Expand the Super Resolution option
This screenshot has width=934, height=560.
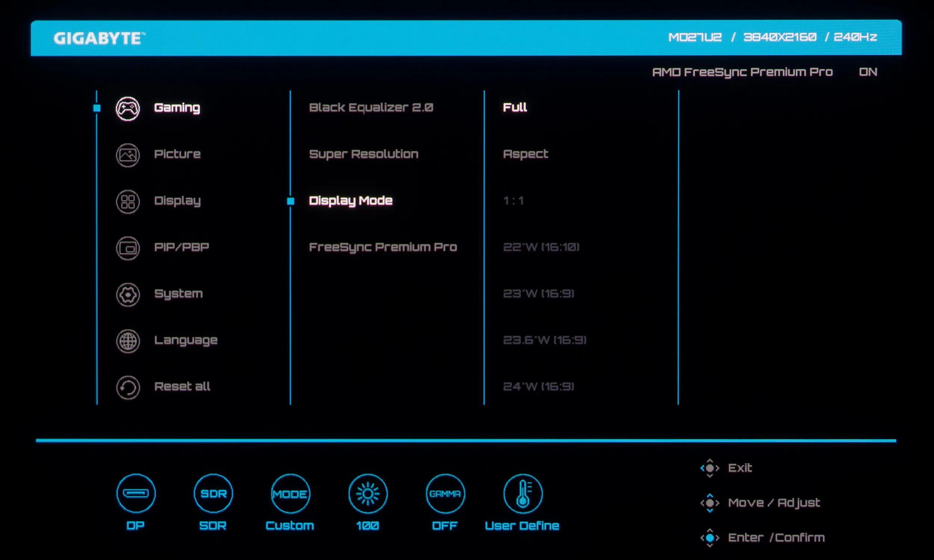tap(363, 154)
